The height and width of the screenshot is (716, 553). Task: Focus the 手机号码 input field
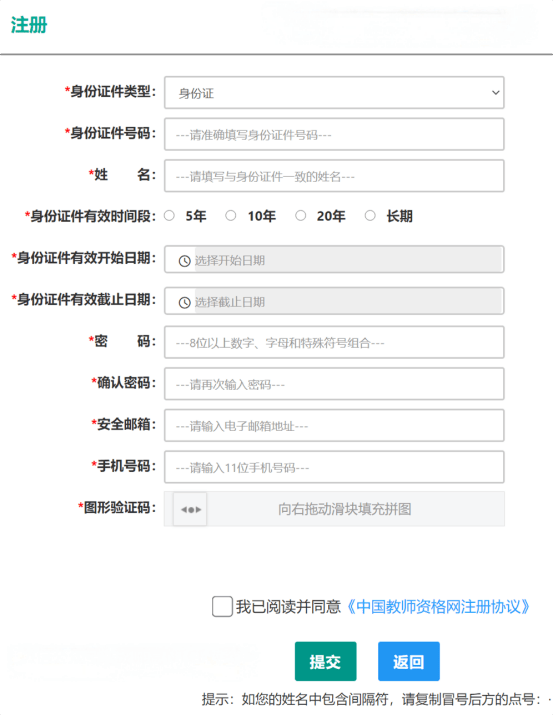coord(334,467)
